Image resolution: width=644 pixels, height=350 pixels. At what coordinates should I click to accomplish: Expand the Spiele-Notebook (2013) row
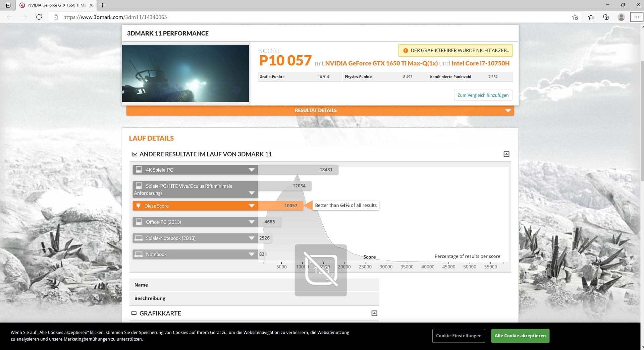pyautogui.click(x=252, y=238)
